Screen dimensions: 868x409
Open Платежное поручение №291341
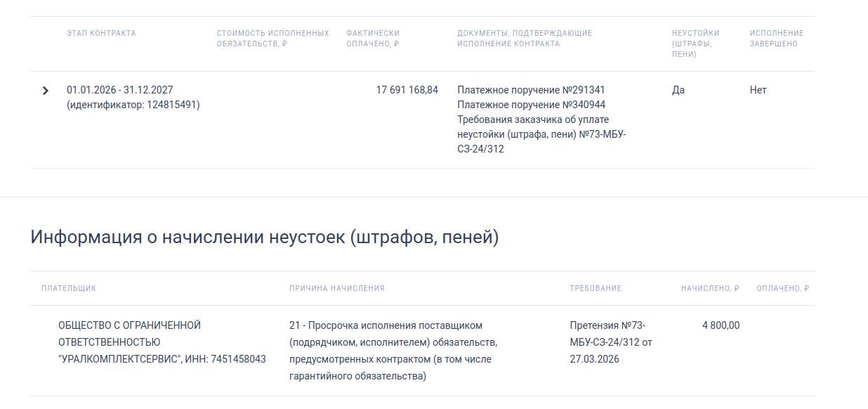(531, 90)
